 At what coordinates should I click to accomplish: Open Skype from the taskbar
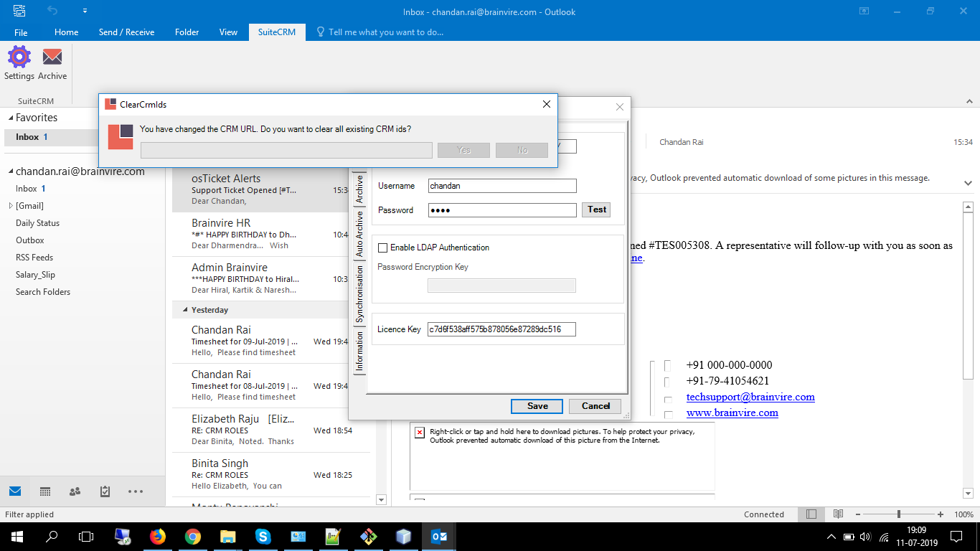[x=263, y=536]
